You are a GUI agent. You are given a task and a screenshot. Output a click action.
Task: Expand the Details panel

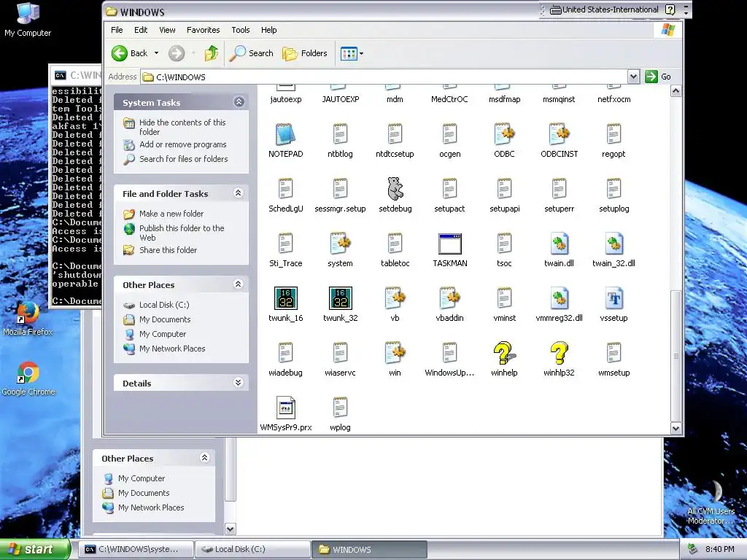(239, 383)
